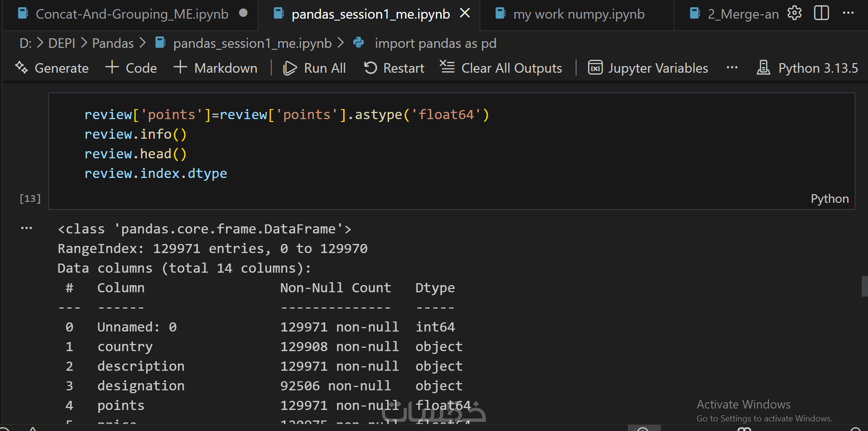Change cell language mode Python label
This screenshot has height=431, width=868.
point(829,199)
